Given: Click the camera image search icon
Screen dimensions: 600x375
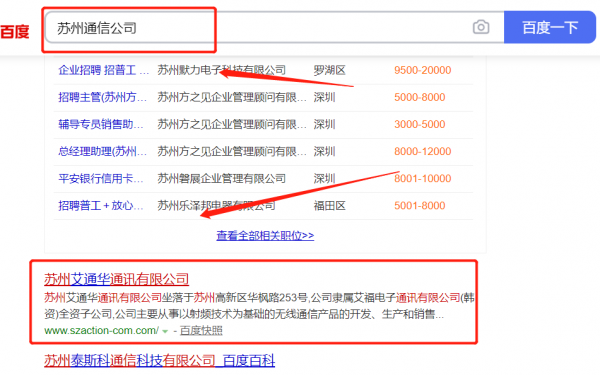Looking at the screenshot, I should (x=481, y=27).
